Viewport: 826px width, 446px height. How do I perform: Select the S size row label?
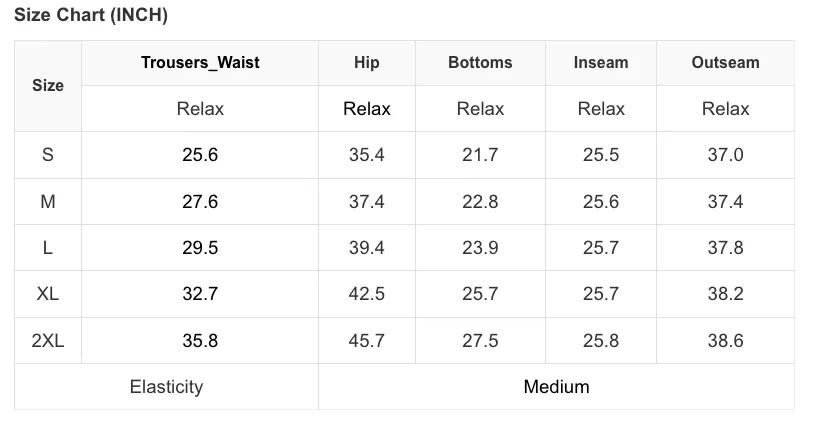coord(48,155)
